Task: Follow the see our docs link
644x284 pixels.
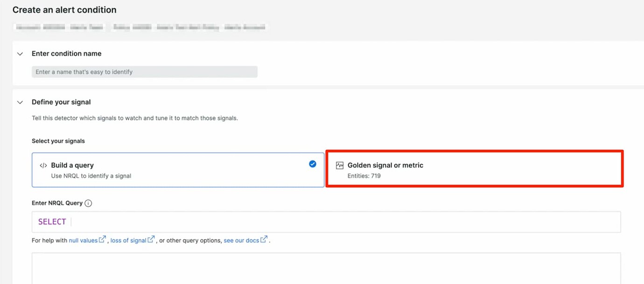Action: click(241, 241)
